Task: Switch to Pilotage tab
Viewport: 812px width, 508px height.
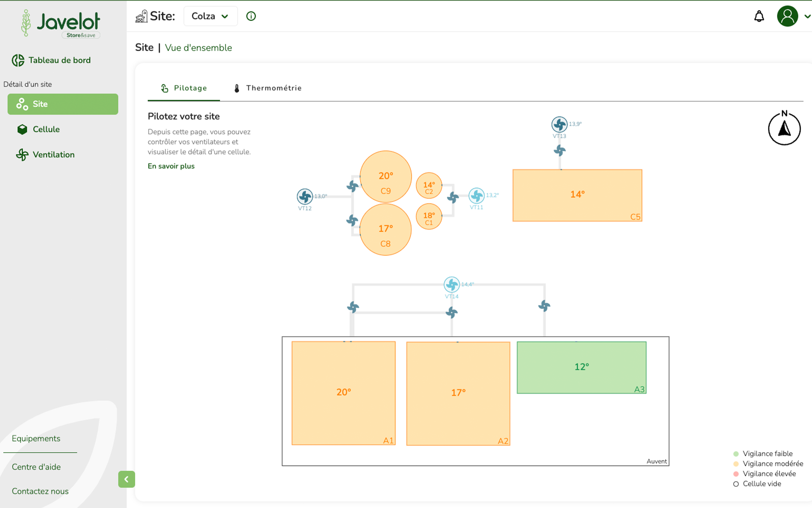Action: 184,88
